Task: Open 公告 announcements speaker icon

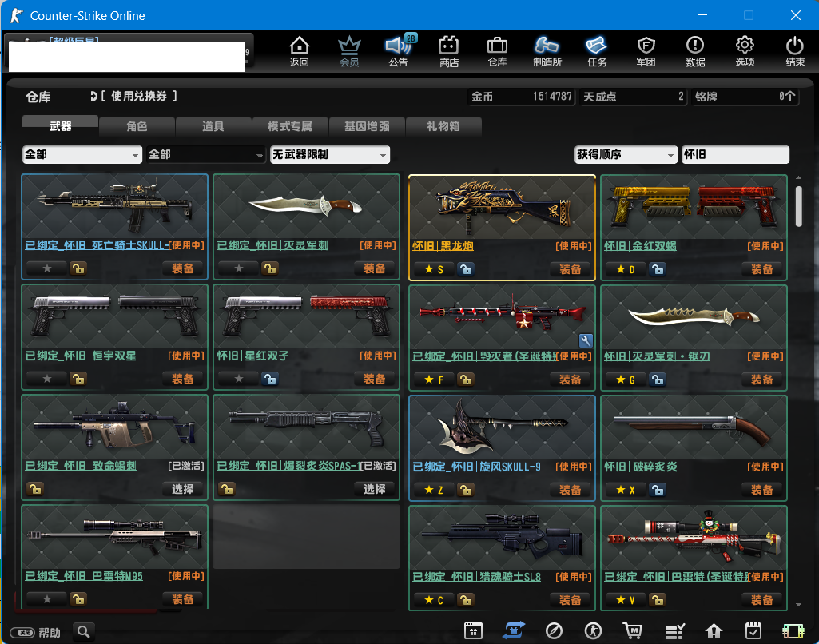Action: coord(399,51)
